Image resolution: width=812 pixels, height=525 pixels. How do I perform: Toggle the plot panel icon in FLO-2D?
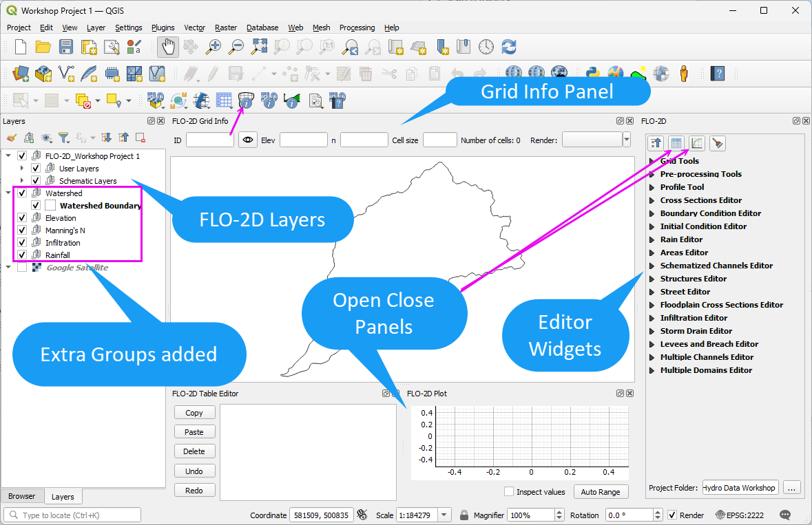tap(697, 143)
